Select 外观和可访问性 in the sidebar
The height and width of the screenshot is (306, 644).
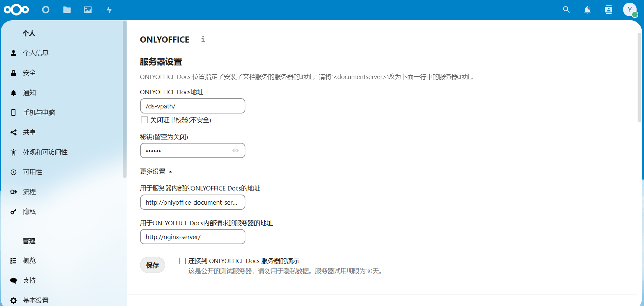pos(45,152)
